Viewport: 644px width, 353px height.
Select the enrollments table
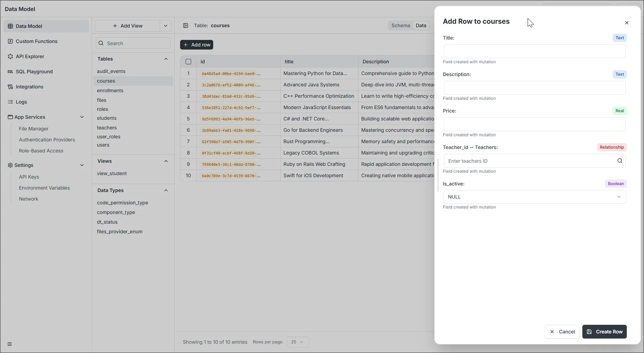pyautogui.click(x=110, y=90)
